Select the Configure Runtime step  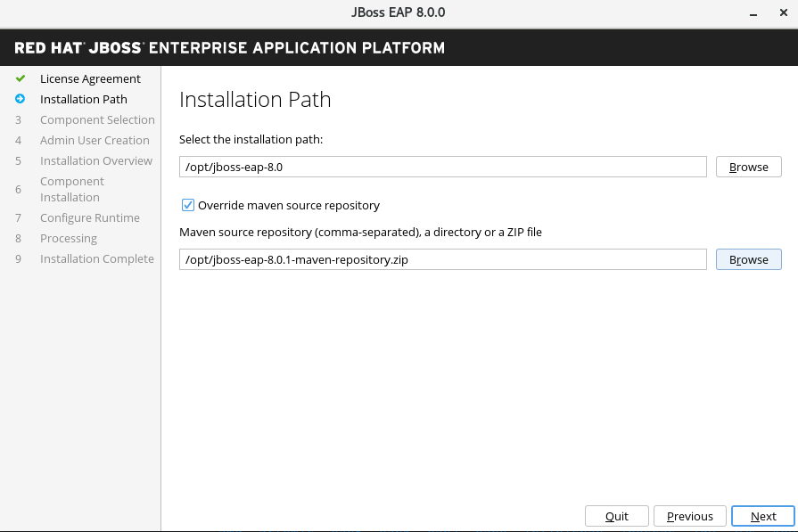(90, 217)
